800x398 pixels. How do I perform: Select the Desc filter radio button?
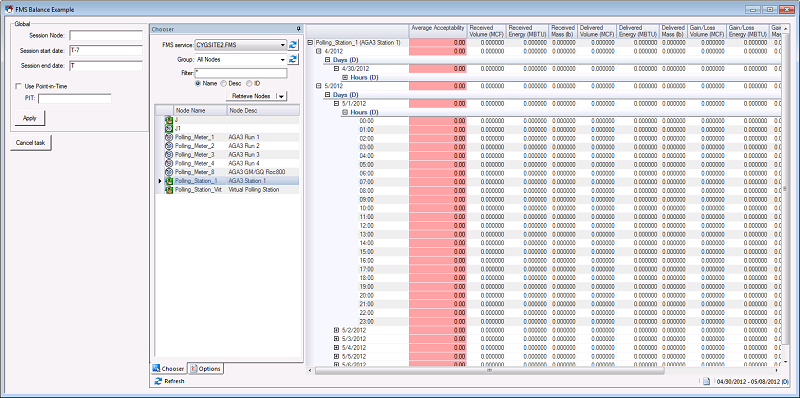[x=223, y=83]
